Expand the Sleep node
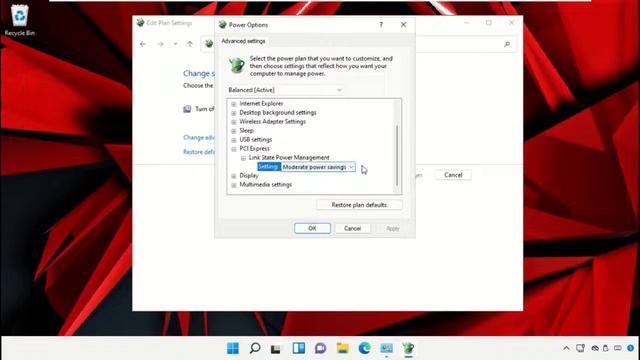Viewport: 640px width, 360px height. tap(234, 131)
